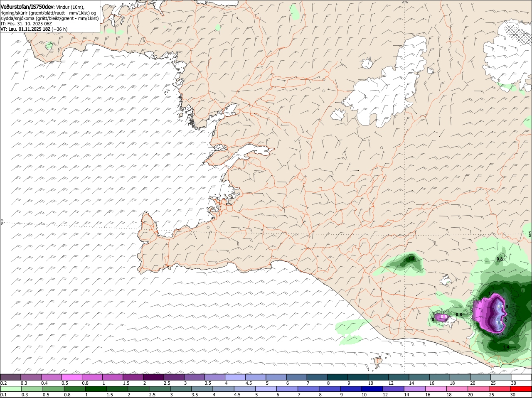Click the small Vestmannaeyjar island off the south coast

click(378, 361)
